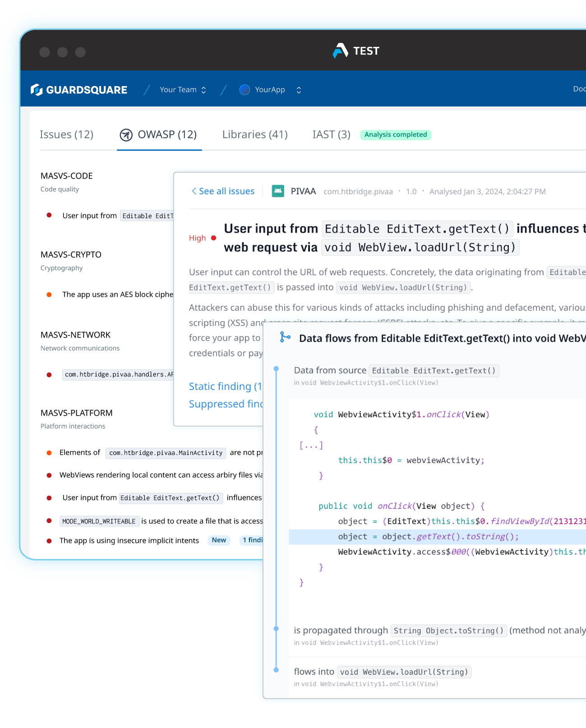Select the Data from source timeline node
The image size is (586, 728).
(x=276, y=369)
